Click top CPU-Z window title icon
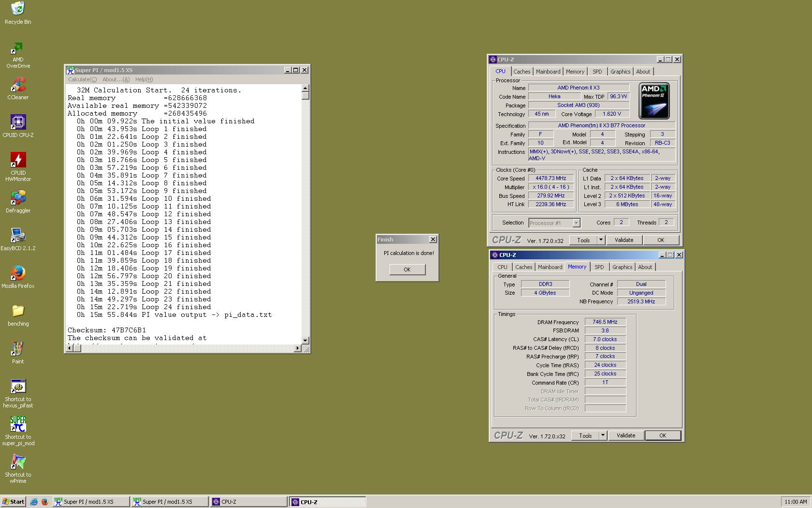 [x=493, y=60]
